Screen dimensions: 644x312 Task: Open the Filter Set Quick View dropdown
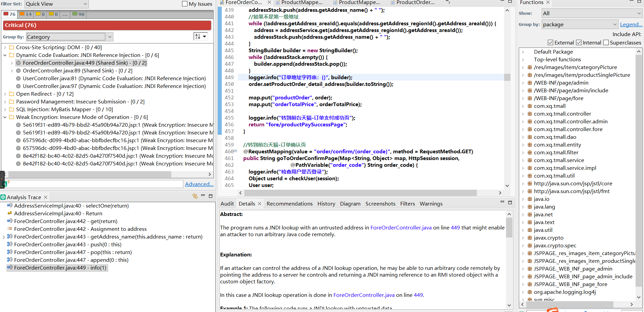click(57, 4)
